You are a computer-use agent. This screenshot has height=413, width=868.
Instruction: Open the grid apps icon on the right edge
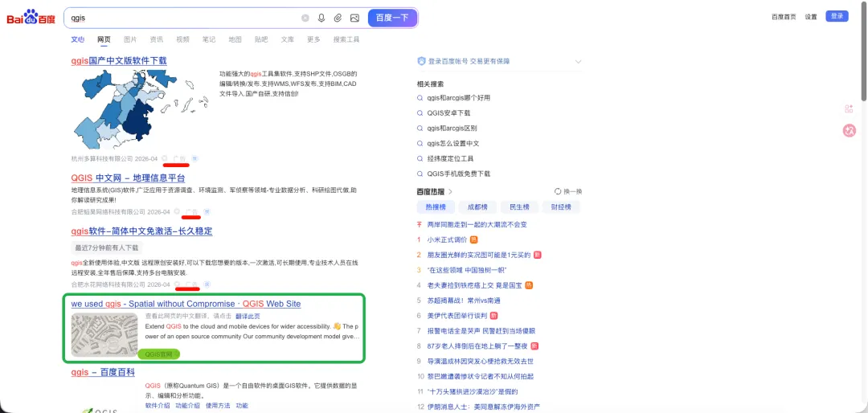(849, 108)
